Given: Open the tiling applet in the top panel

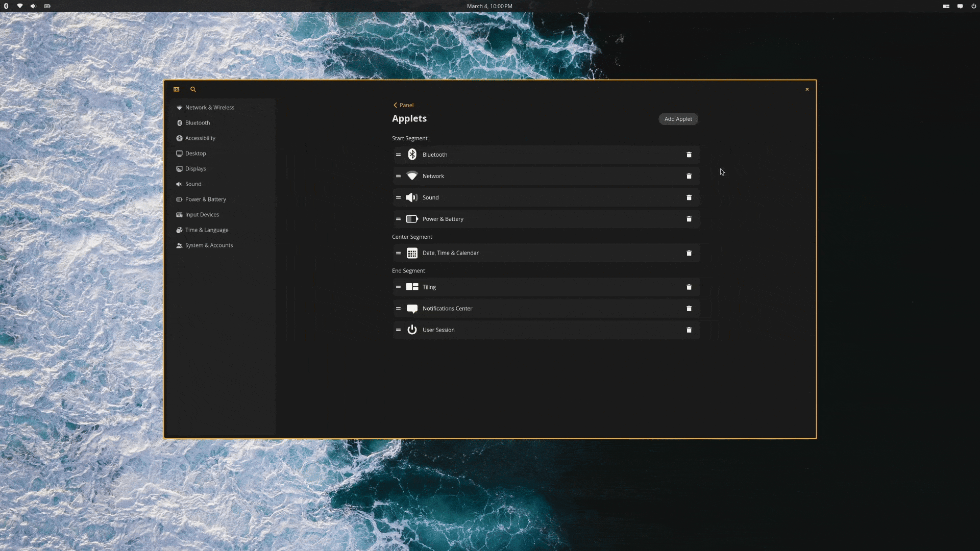Looking at the screenshot, I should point(946,6).
